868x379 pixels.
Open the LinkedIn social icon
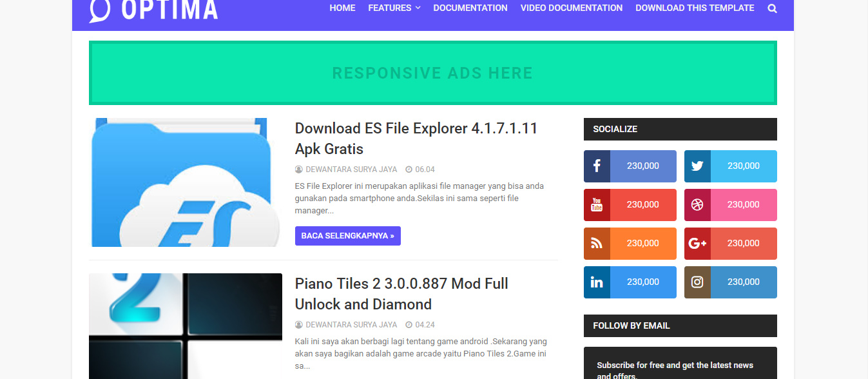point(597,282)
